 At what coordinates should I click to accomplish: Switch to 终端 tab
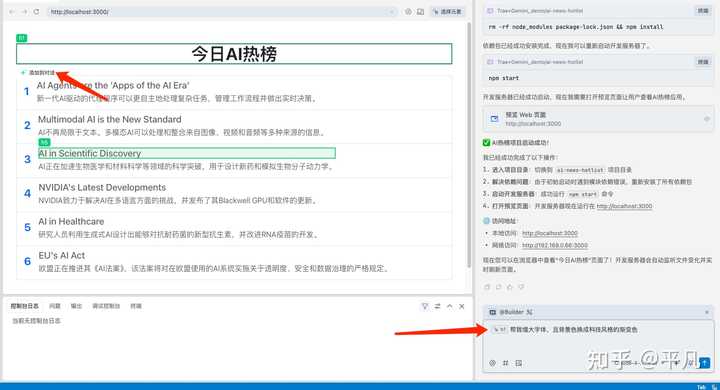(136, 306)
